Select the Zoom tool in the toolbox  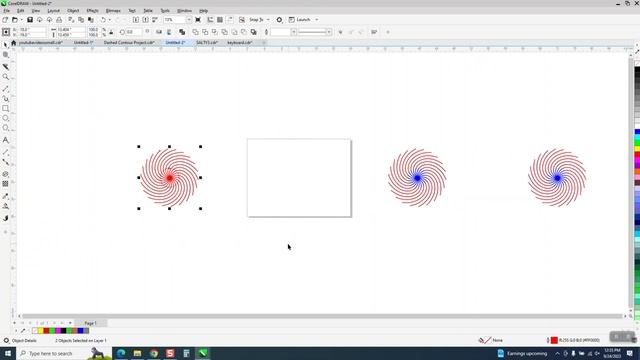(x=6, y=77)
